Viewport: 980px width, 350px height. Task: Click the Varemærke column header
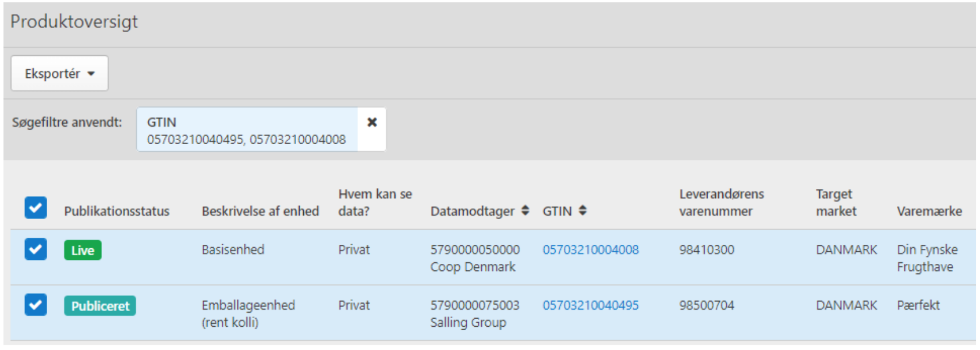(x=929, y=211)
